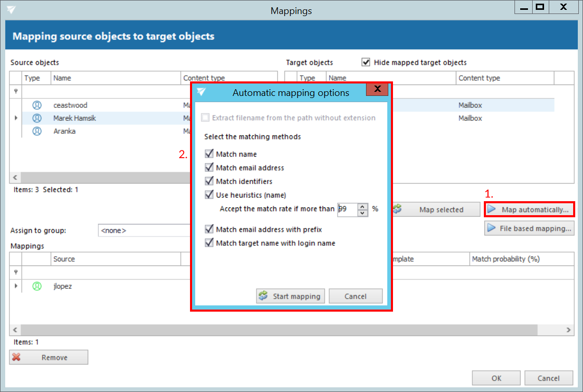Click the filter pin icon in Source objects

[16, 92]
